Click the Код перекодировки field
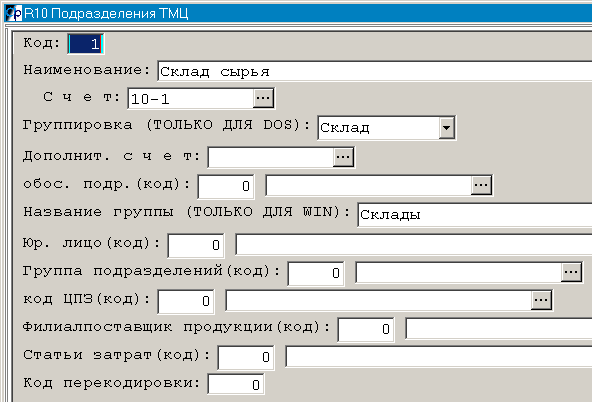 236,384
